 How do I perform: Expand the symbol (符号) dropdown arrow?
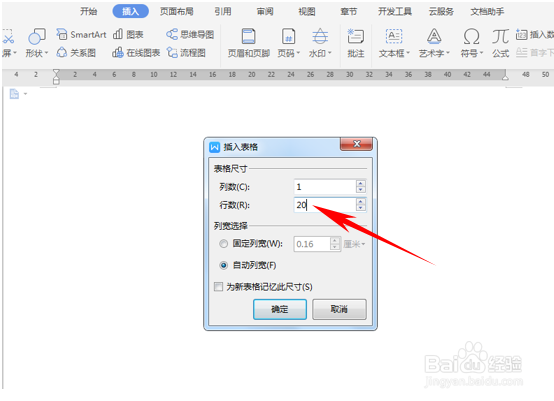click(x=481, y=53)
